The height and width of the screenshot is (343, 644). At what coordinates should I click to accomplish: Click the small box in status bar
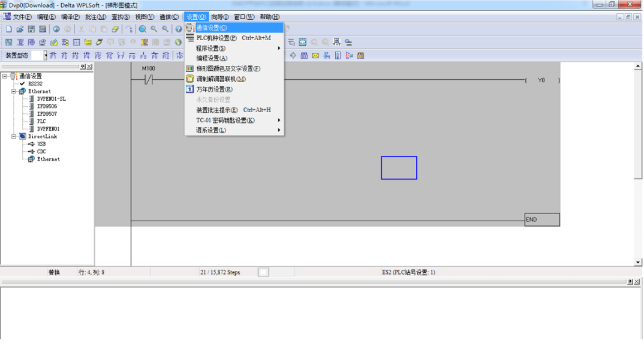point(263,272)
